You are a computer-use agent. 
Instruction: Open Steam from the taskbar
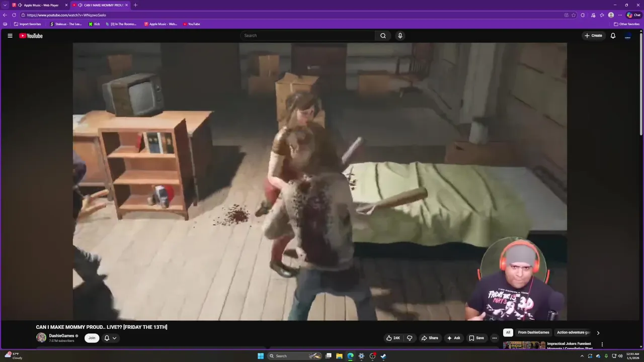point(383,356)
